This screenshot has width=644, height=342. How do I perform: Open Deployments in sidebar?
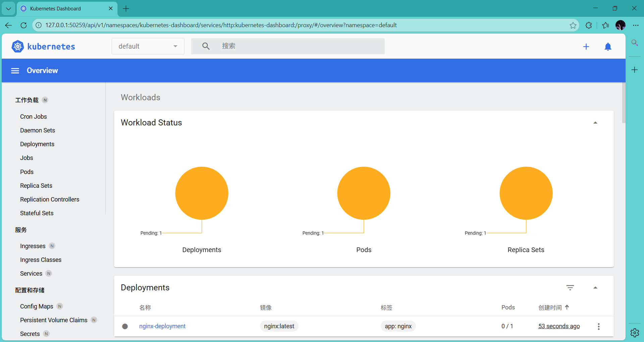(37, 144)
